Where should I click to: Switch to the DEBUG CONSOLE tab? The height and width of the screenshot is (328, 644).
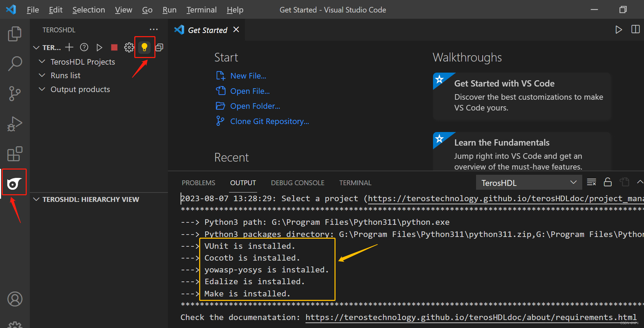click(x=297, y=183)
